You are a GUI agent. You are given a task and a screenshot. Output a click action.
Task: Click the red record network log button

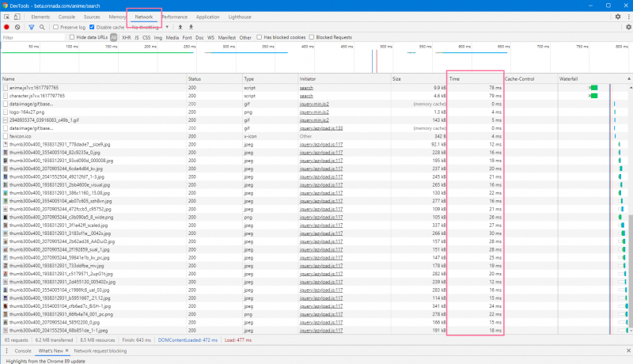(x=6, y=27)
